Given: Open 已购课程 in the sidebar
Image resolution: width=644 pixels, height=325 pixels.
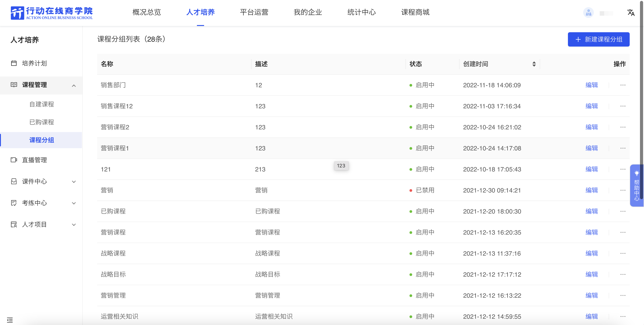Looking at the screenshot, I should [x=41, y=122].
